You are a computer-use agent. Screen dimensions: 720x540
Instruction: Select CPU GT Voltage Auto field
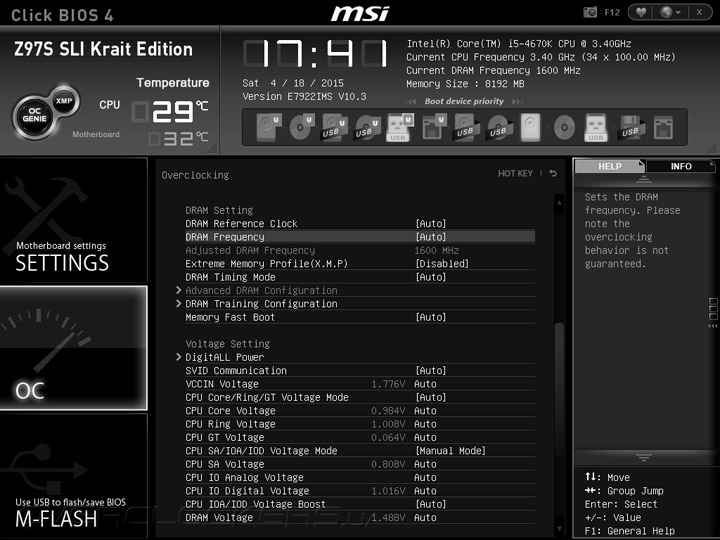(425, 437)
